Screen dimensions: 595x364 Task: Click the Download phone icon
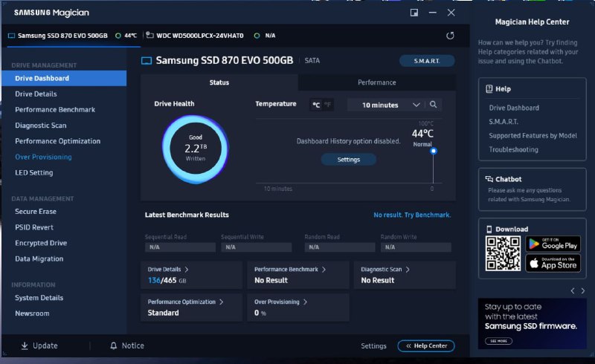coord(489,229)
